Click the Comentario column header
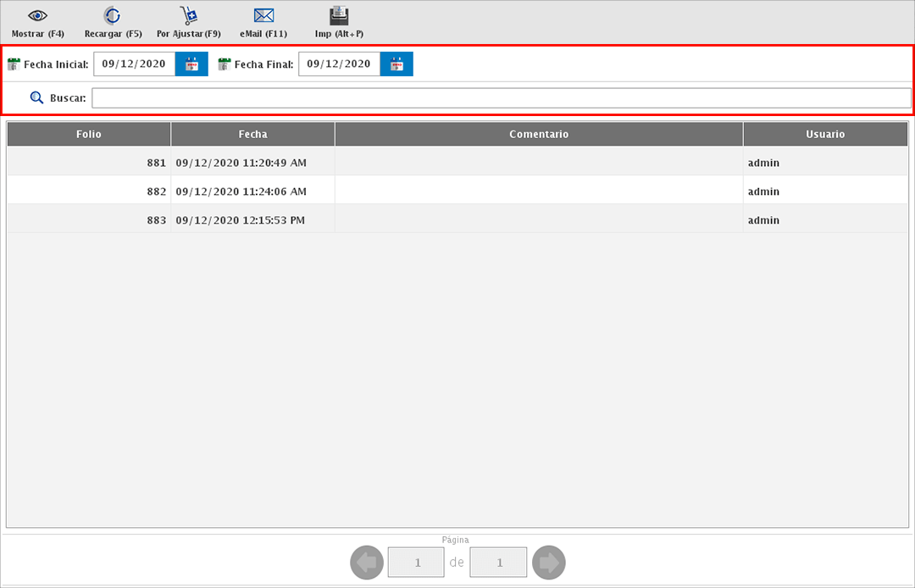The height and width of the screenshot is (588, 915). (x=539, y=135)
